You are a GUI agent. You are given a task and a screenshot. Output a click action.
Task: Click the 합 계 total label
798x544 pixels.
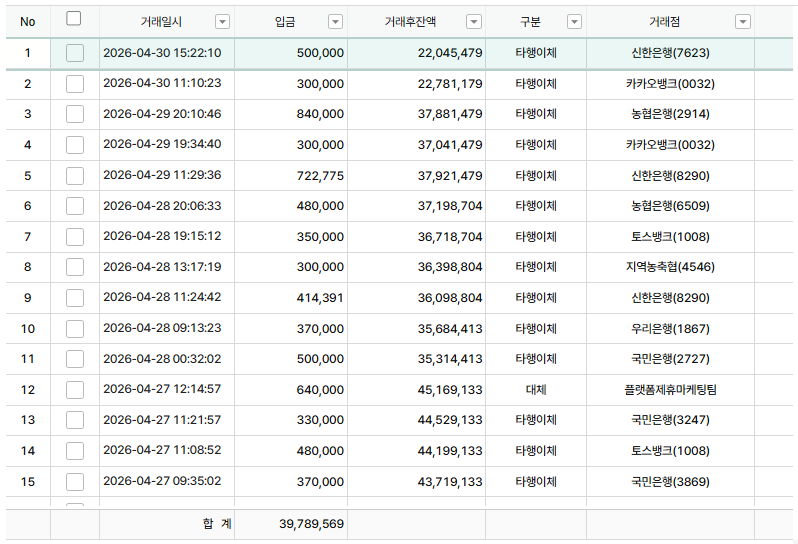click(217, 524)
